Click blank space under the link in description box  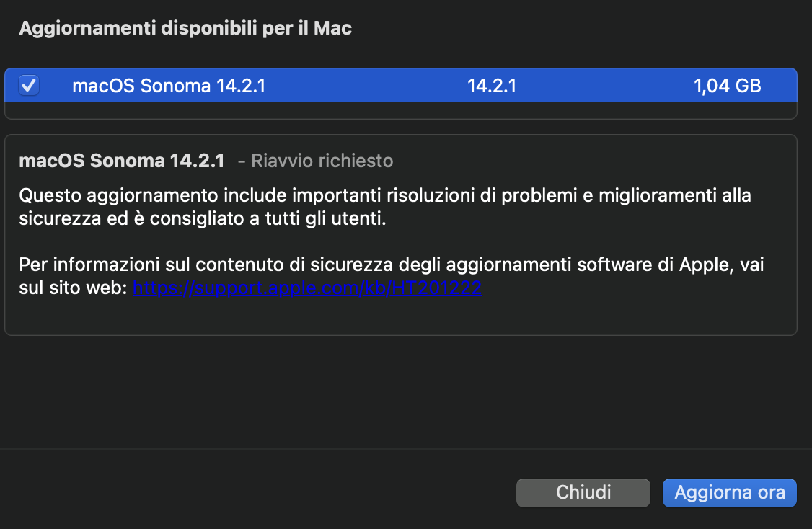pyautogui.click(x=400, y=317)
